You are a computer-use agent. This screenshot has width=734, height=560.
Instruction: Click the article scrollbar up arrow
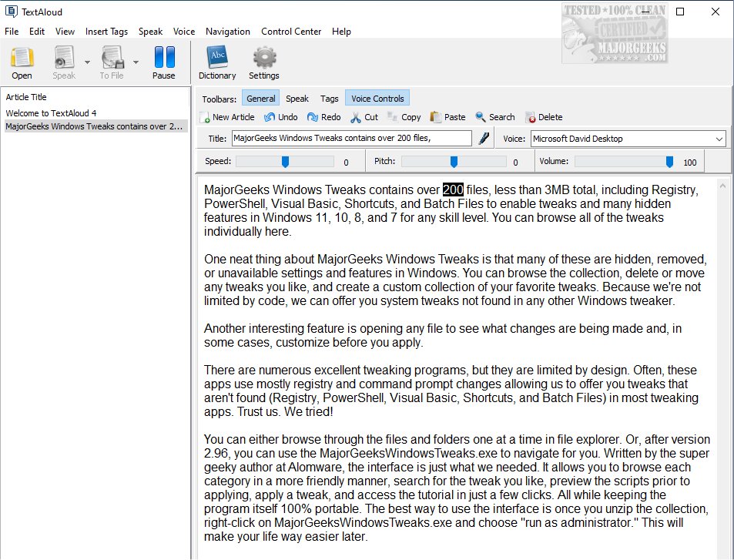coord(722,186)
